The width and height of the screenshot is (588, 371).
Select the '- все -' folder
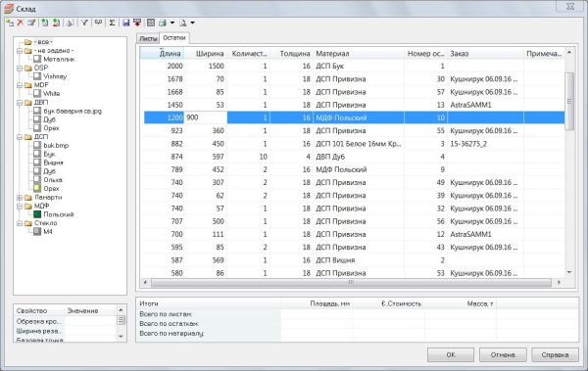click(43, 42)
